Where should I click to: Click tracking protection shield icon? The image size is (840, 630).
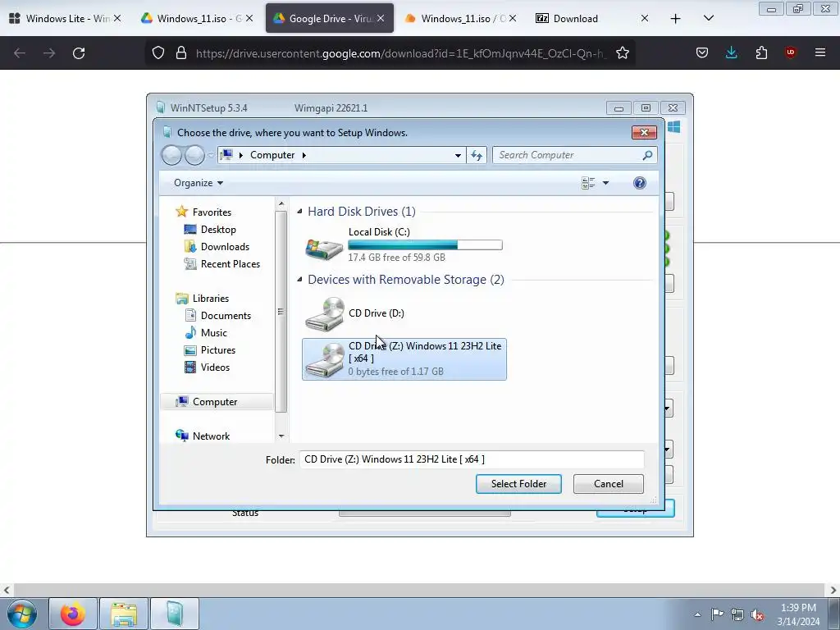click(158, 52)
